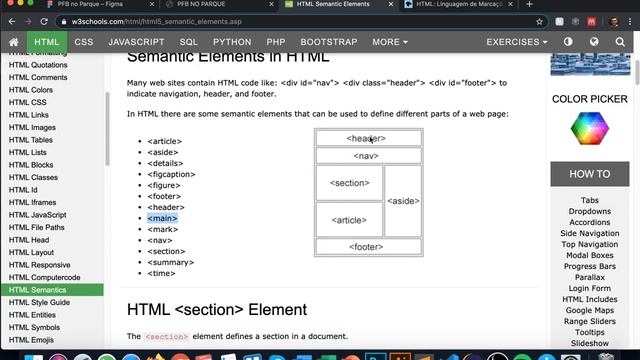Click the main page scrollbar thumb
The image size is (640, 360).
point(637,72)
